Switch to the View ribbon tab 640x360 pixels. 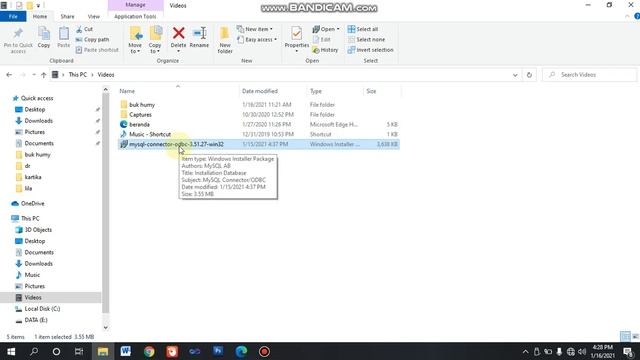93,16
